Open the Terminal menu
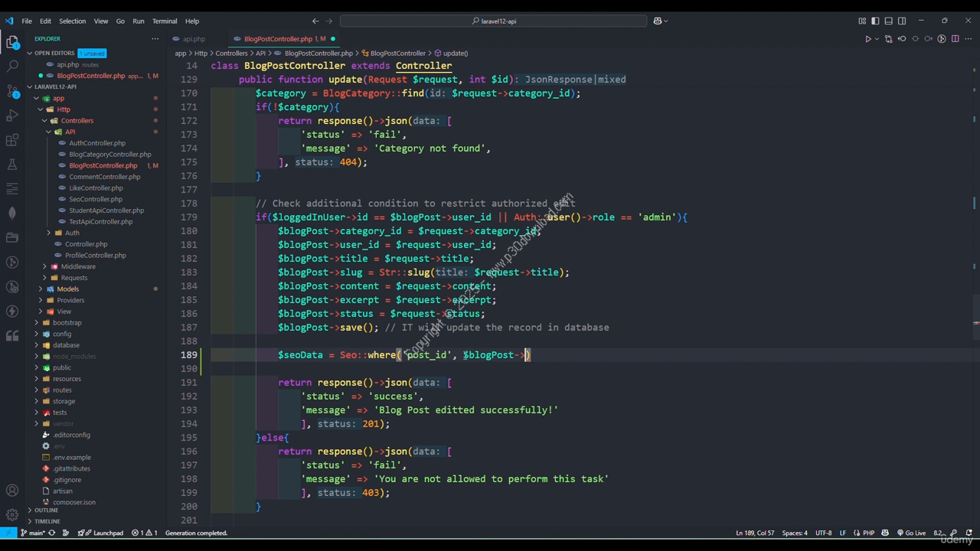This screenshot has height=551, width=980. click(x=165, y=21)
